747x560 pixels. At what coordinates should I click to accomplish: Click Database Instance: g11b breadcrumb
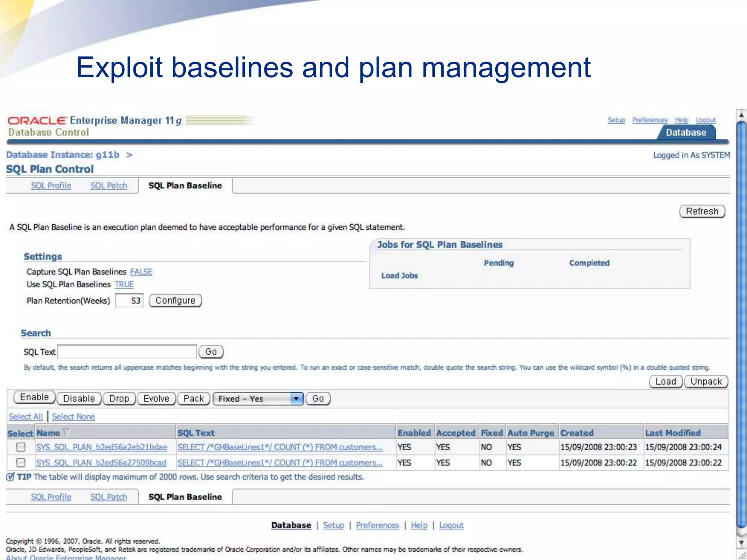click(x=63, y=155)
